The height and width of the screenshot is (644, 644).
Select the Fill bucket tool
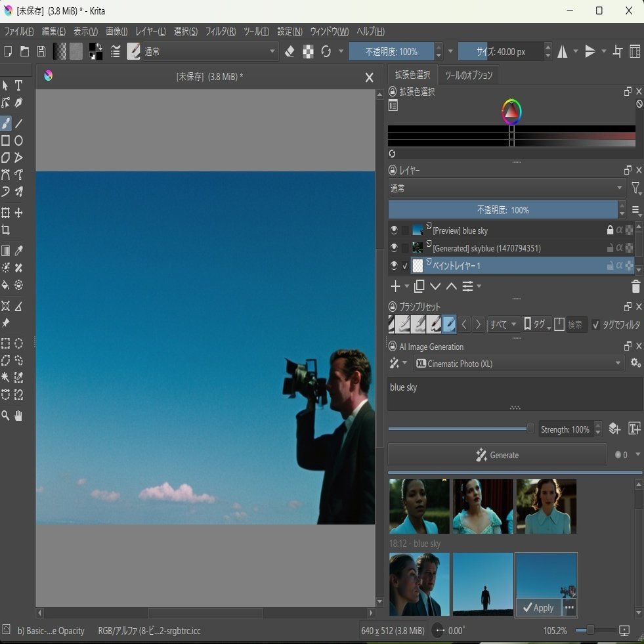[x=6, y=285]
